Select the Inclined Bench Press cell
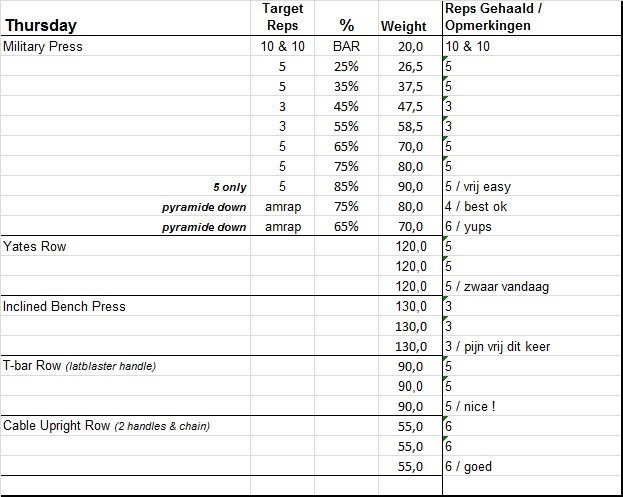 [x=65, y=306]
